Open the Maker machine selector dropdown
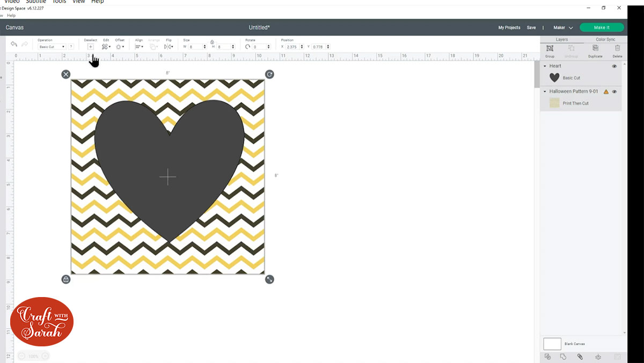This screenshot has width=644, height=363. 563,27
